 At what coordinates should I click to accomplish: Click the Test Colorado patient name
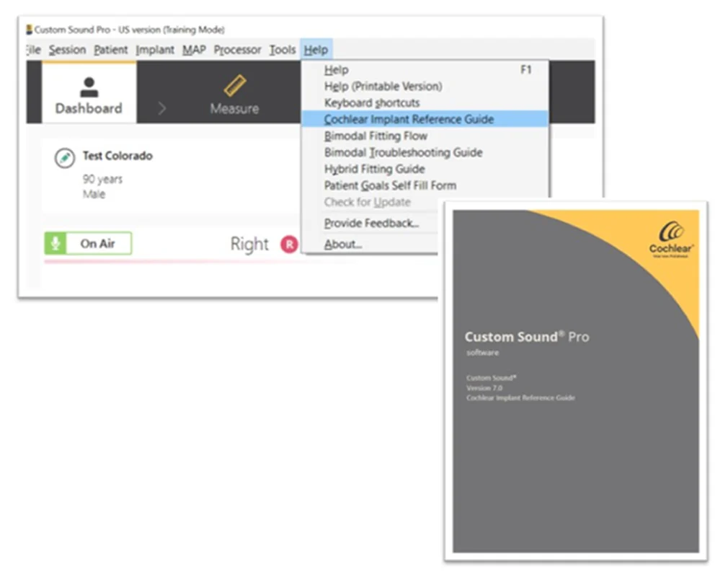tap(117, 156)
